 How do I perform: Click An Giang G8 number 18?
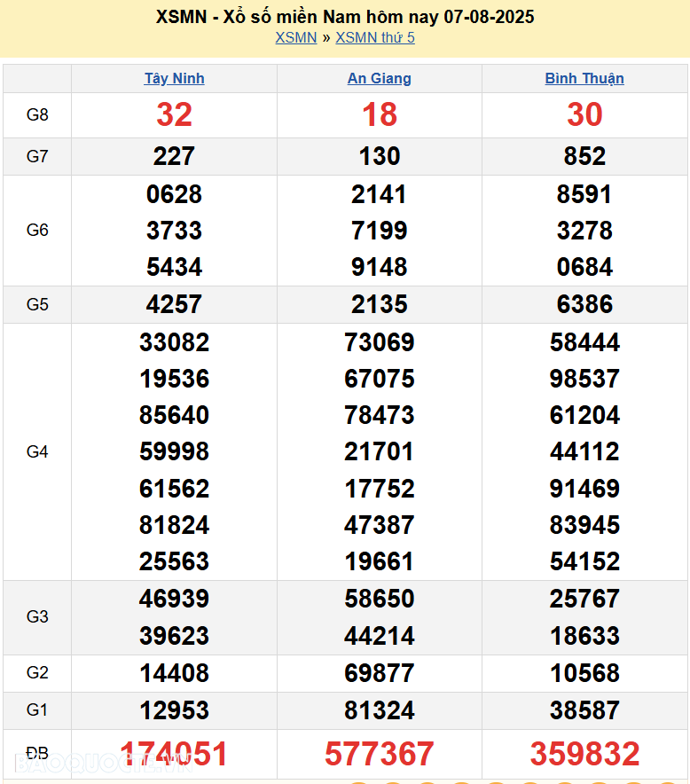[x=379, y=114]
